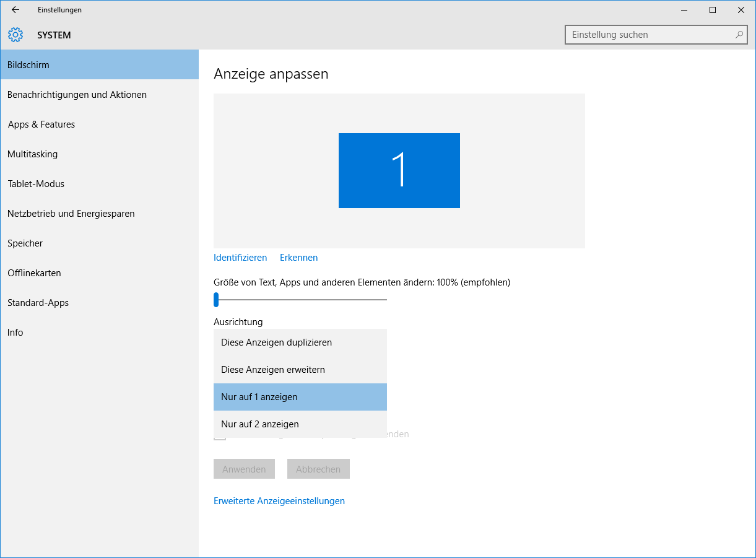Choose Diese Anzeigen erweitern
Viewport: 756px width, 558px height.
[300, 370]
